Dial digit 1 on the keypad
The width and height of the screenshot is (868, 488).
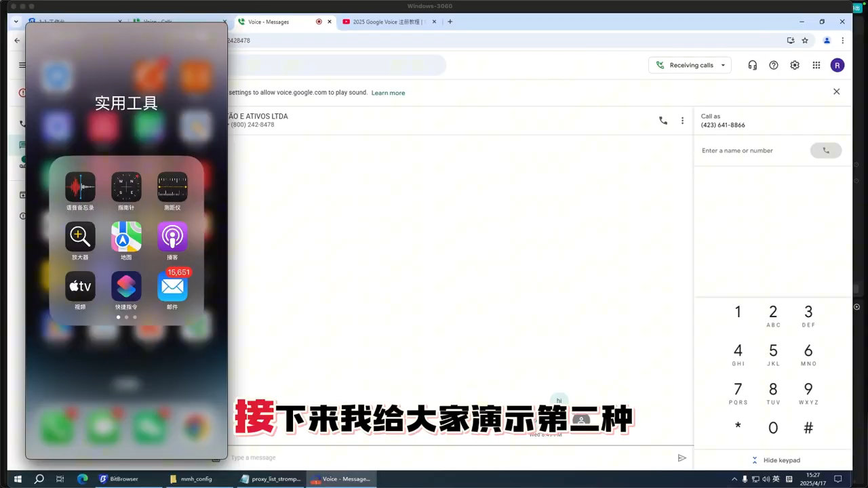pos(738,312)
